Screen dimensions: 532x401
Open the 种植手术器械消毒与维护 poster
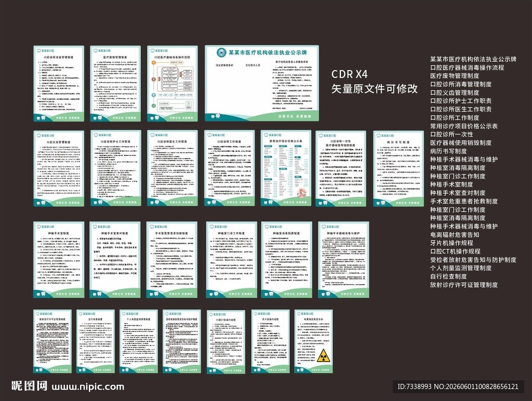tap(343, 260)
